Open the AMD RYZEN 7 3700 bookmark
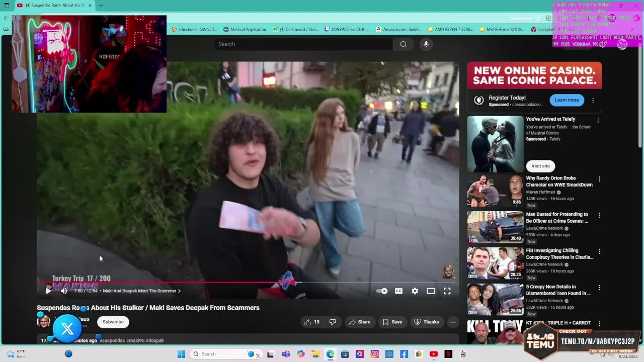Viewport: 644px width, 362px height. (450, 29)
